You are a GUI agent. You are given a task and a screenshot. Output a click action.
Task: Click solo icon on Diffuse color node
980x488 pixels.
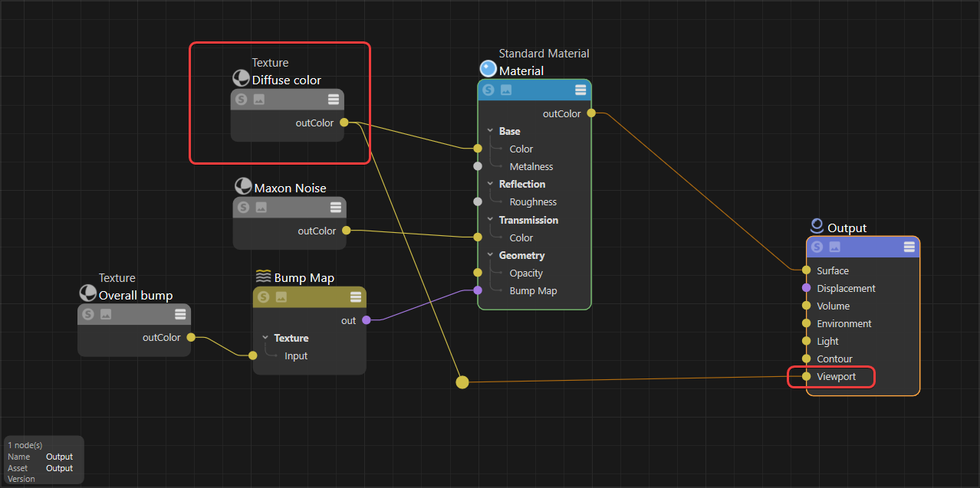coord(242,100)
